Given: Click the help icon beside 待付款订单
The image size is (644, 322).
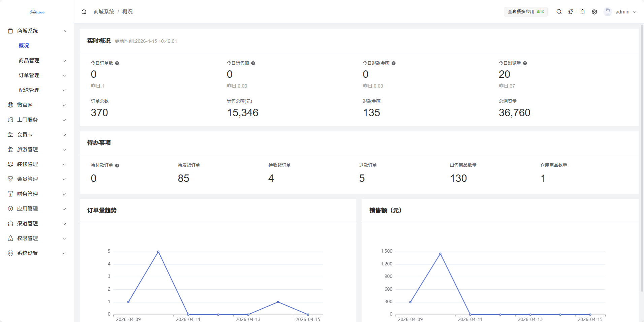Looking at the screenshot, I should pyautogui.click(x=117, y=166).
